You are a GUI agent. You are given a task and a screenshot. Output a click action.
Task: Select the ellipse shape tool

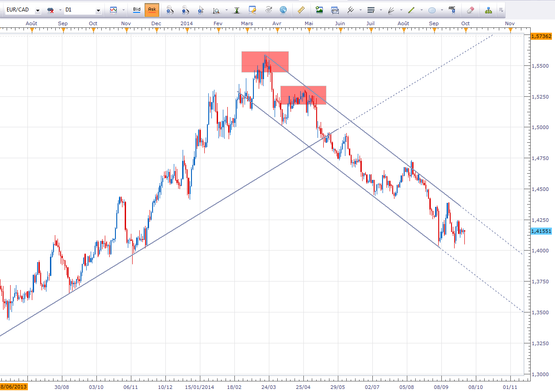[x=433, y=9]
